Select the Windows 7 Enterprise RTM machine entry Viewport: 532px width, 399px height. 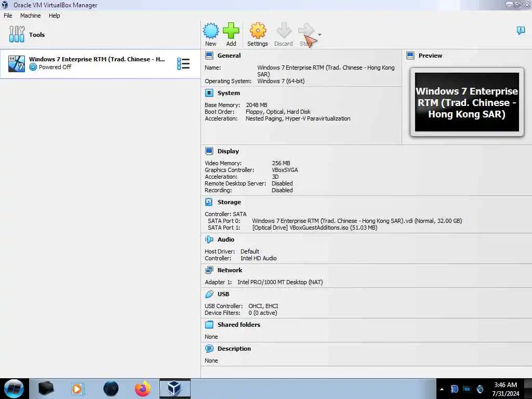click(100, 64)
